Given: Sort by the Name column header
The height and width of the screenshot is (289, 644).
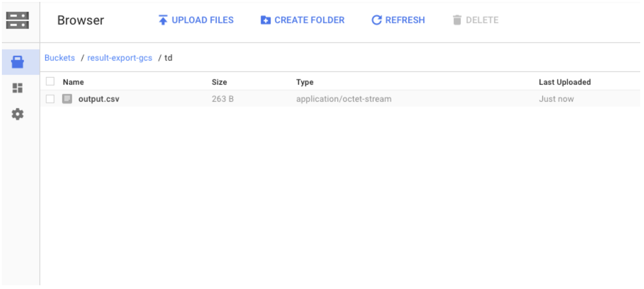Looking at the screenshot, I should pyautogui.click(x=73, y=82).
